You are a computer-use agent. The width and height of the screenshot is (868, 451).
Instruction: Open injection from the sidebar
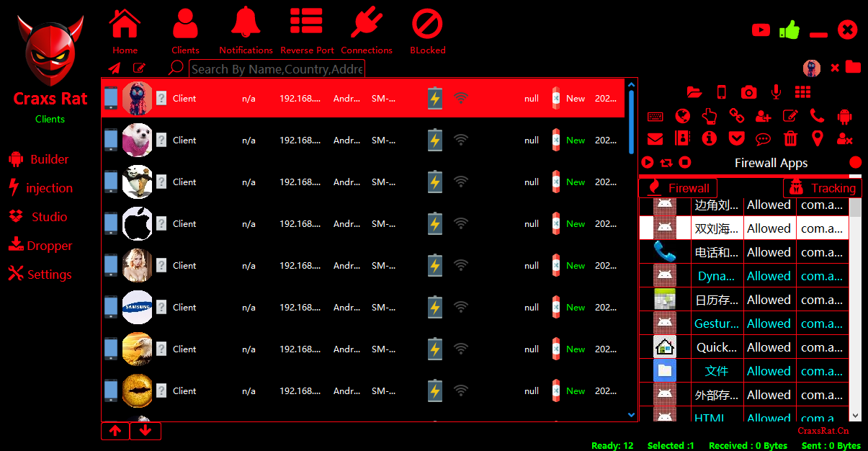click(40, 188)
